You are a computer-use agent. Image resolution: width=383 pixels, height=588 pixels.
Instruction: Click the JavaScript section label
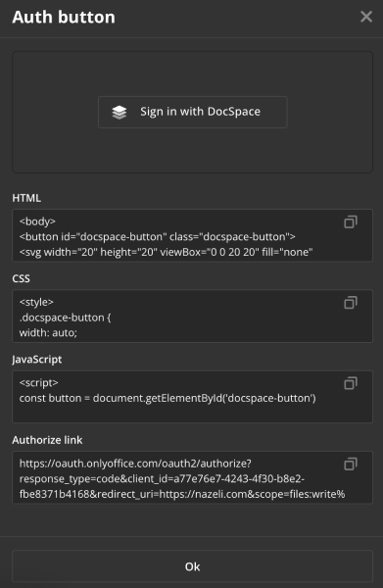pos(37,360)
